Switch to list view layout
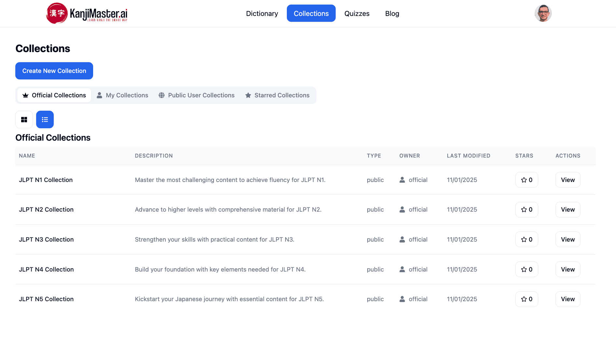Image resolution: width=616 pixels, height=364 pixels. (x=45, y=119)
